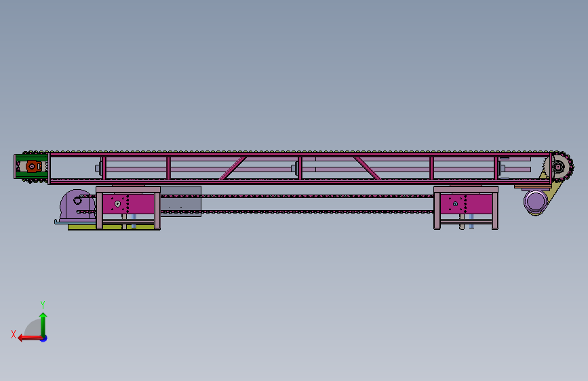Viewport: 588px width, 381px height.
Task: Select the red bearing block inside the green bracket
Action: [33, 166]
